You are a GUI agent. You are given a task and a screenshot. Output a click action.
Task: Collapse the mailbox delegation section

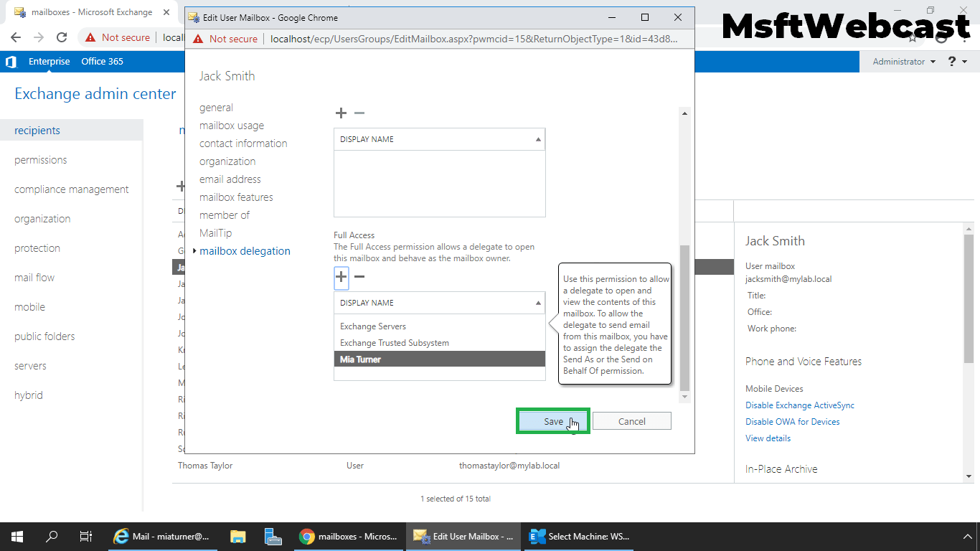pos(194,250)
